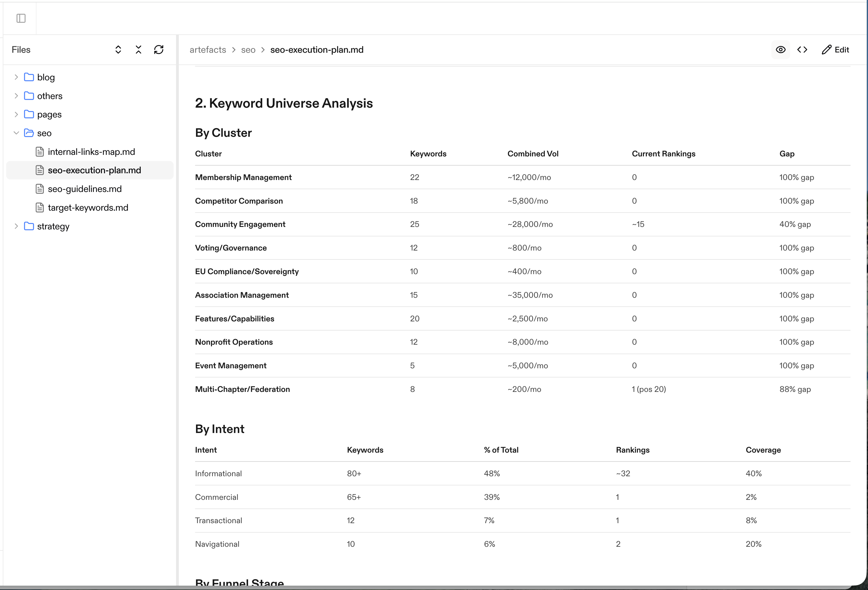Collapse the seo folder
Viewport: 868px width, 590px height.
coord(16,133)
